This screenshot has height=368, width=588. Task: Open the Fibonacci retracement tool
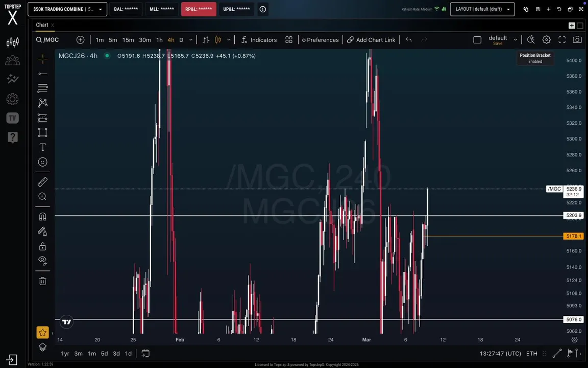43,88
